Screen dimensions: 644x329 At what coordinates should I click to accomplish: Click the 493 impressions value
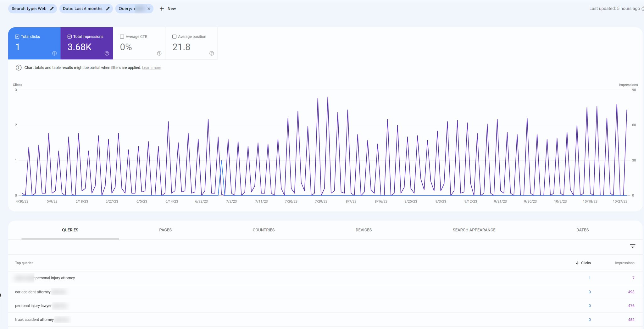click(631, 292)
